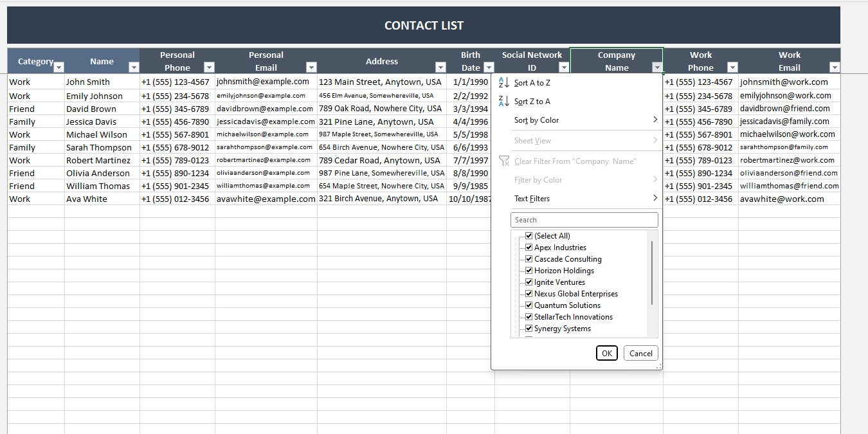Uncheck the Apex Industries filter entry
The width and height of the screenshot is (868, 434).
tap(529, 247)
